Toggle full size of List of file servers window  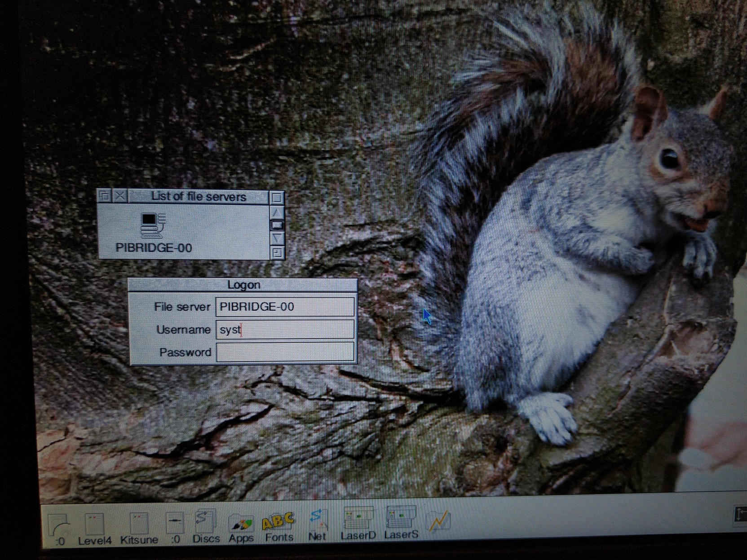pyautogui.click(x=276, y=197)
